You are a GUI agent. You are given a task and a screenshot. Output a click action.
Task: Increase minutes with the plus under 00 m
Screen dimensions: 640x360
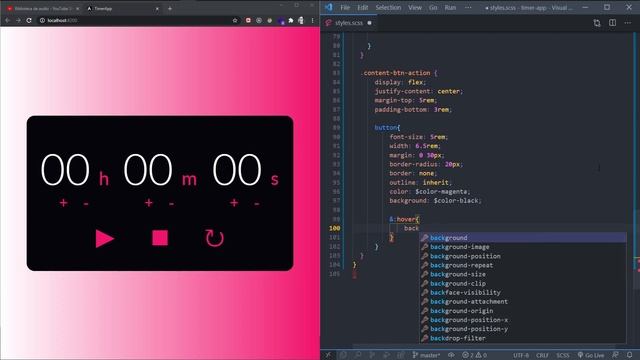coord(149,202)
